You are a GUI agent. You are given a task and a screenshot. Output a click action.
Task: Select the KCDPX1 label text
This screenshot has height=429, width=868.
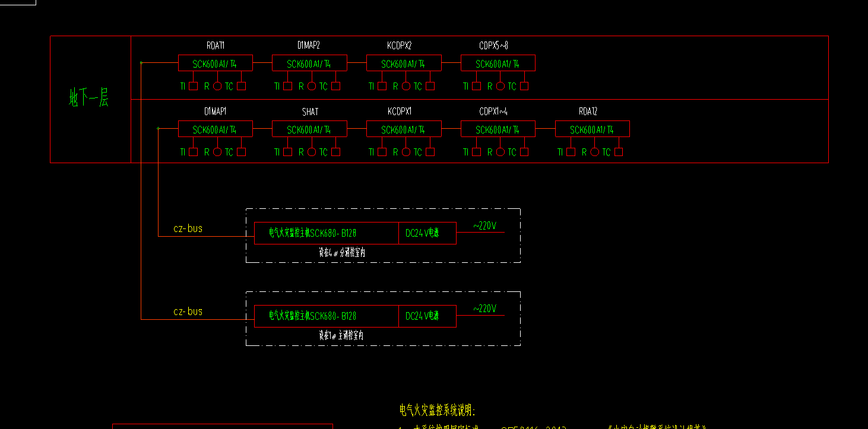pyautogui.click(x=400, y=112)
